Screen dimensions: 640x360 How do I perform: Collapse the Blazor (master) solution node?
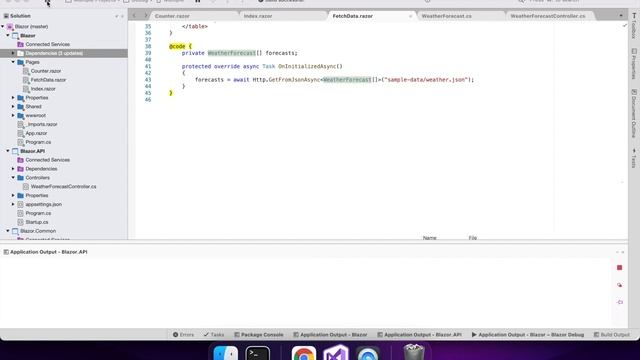(x=3, y=27)
